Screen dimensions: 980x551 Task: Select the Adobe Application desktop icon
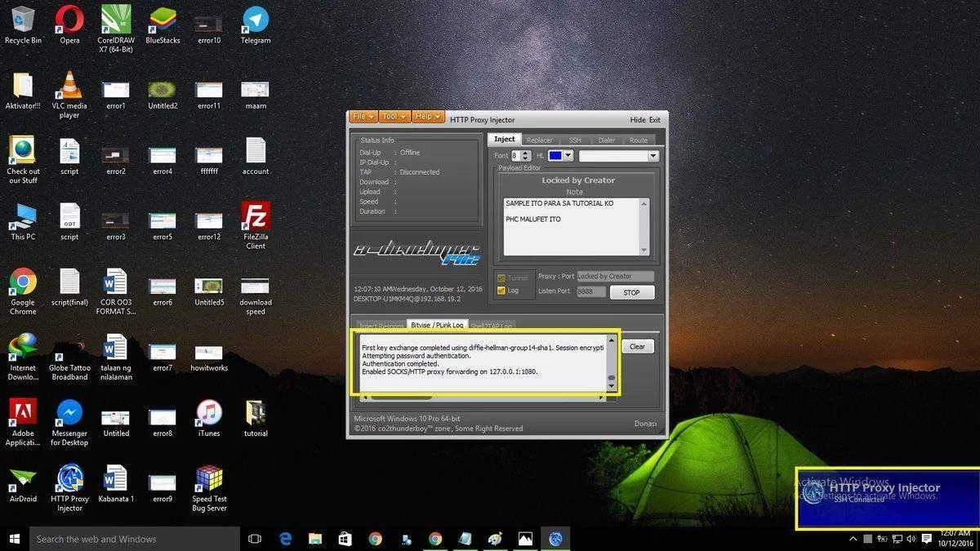[23, 422]
